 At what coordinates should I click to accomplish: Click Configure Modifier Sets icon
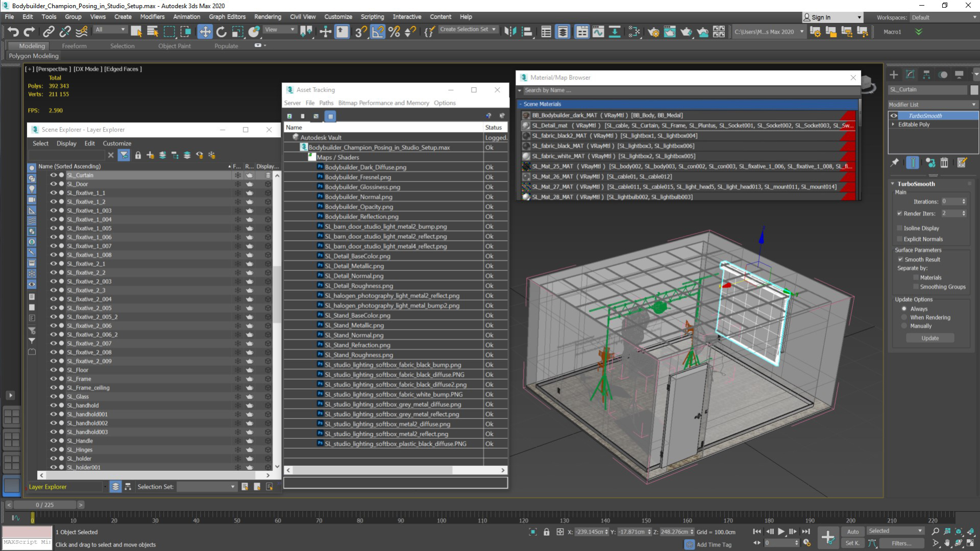[x=962, y=163]
